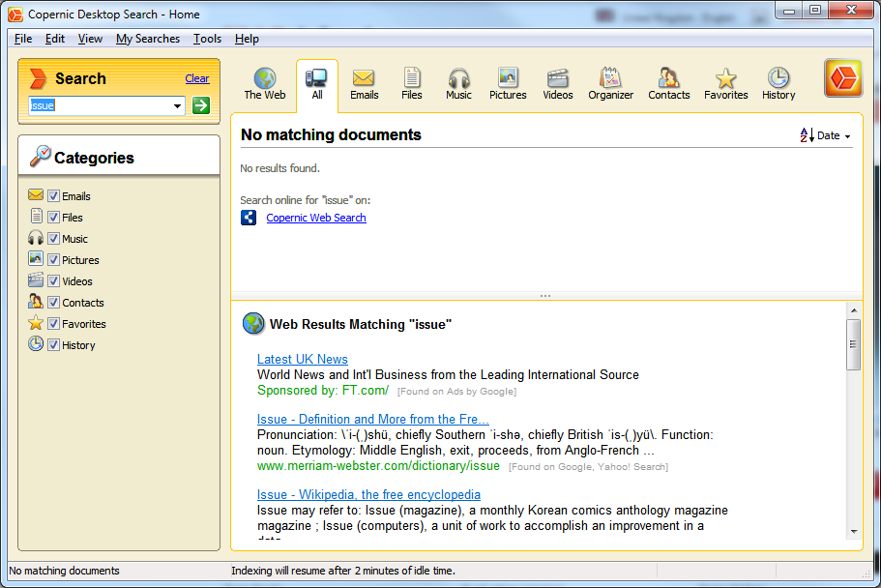Screen dimensions: 881x588
Task: Open the Tools menu
Action: click(207, 39)
